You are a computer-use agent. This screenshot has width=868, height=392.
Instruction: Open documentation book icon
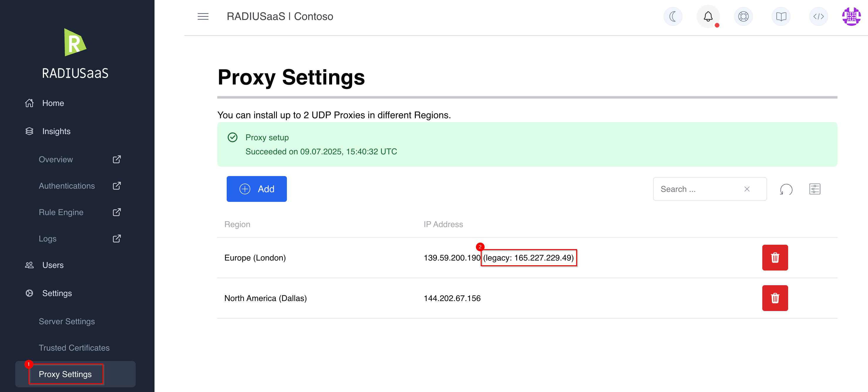click(781, 16)
